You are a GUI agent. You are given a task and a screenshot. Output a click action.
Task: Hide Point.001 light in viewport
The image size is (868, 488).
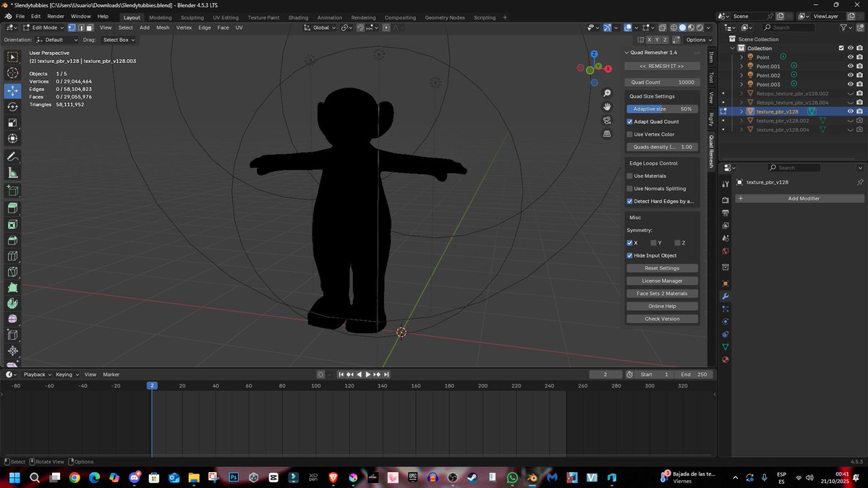(x=851, y=67)
